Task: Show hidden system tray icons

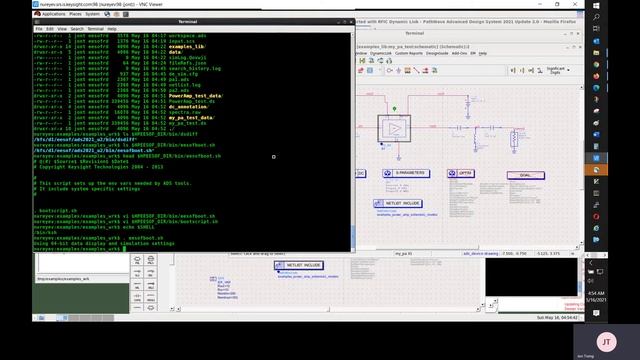Action: pos(590,263)
